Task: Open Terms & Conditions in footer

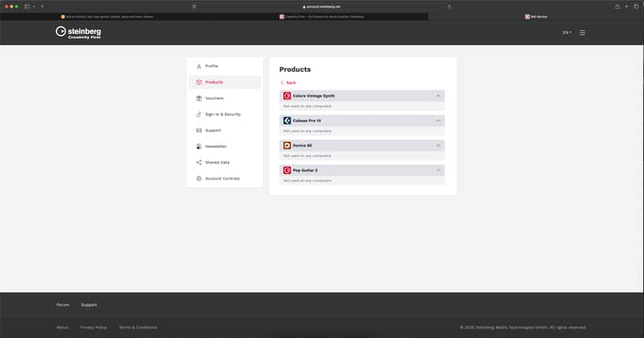Action: click(138, 328)
